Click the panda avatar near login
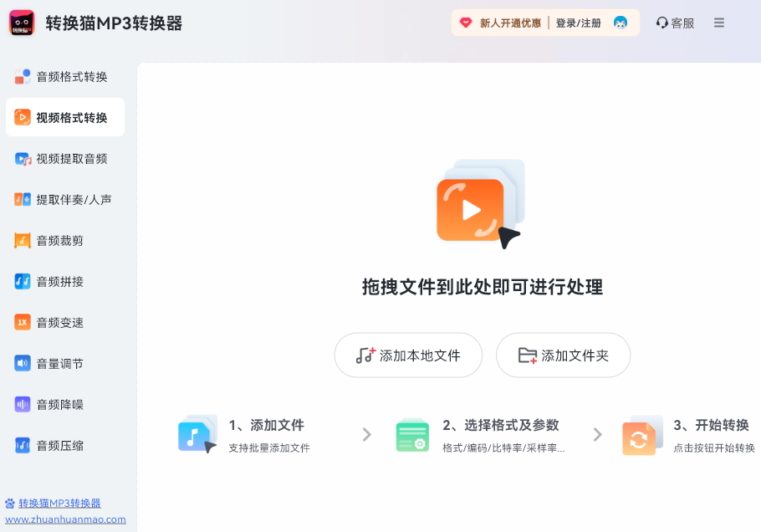 tap(620, 23)
